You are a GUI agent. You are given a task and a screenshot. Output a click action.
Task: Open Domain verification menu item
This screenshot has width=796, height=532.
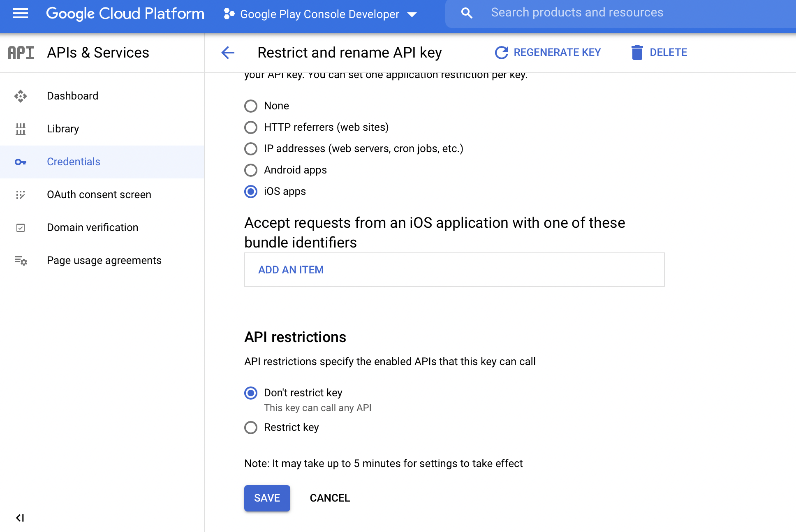point(102,227)
